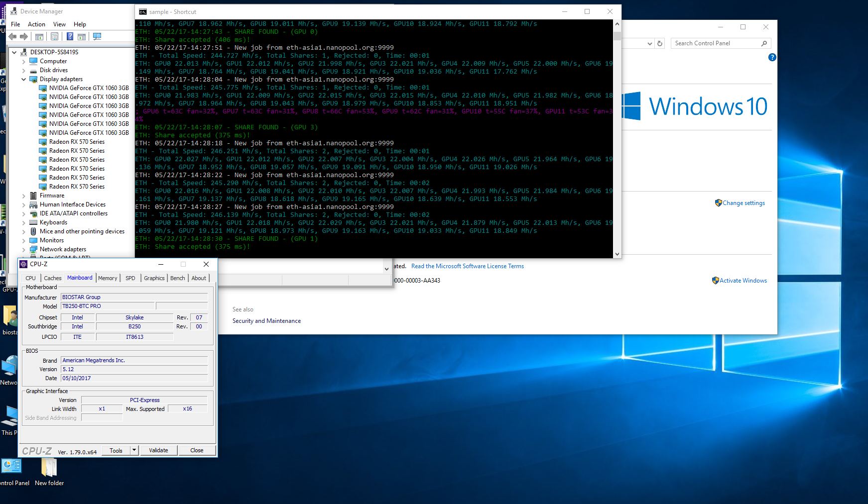Click the Back arrow in Device Manager toolbar

pos(12,36)
